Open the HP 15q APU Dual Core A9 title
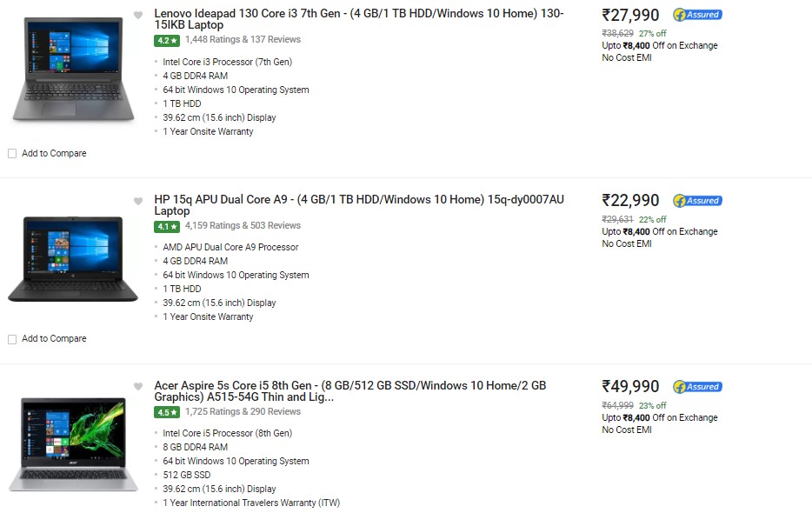Viewport: 812px width, 513px height. [x=359, y=205]
